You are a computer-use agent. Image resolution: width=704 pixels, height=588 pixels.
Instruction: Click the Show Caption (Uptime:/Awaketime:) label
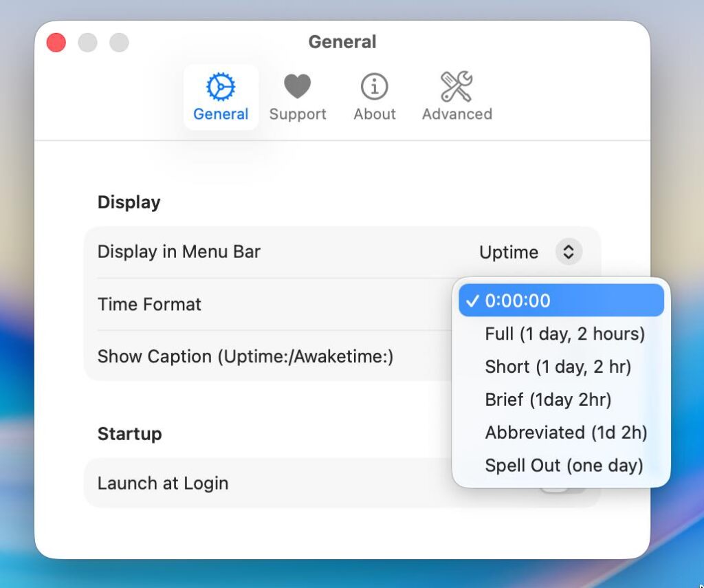[245, 356]
